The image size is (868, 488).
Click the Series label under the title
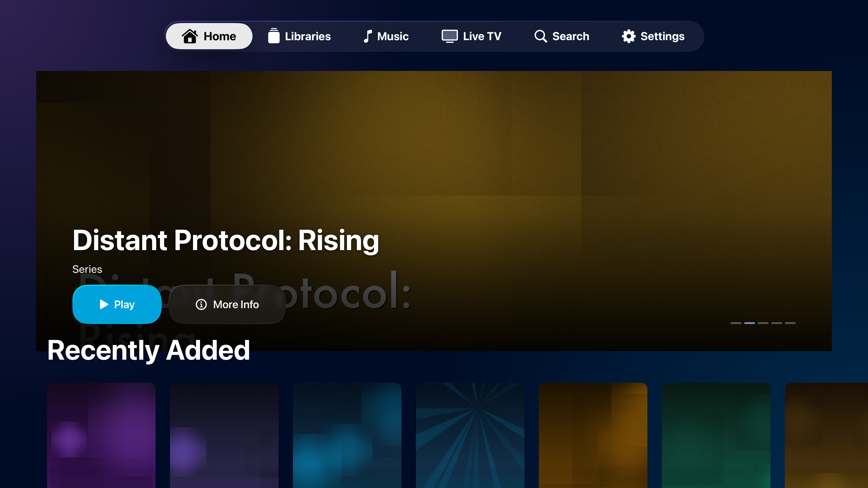pos(87,269)
